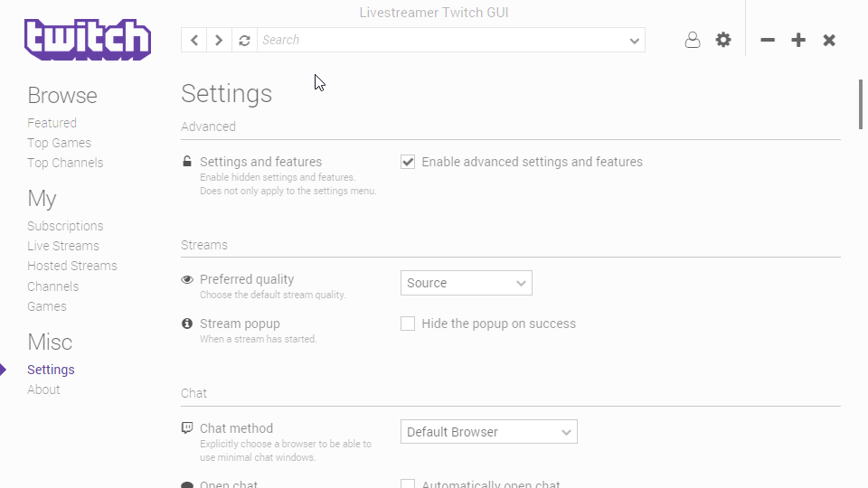Open settings via the gear icon

(x=723, y=40)
